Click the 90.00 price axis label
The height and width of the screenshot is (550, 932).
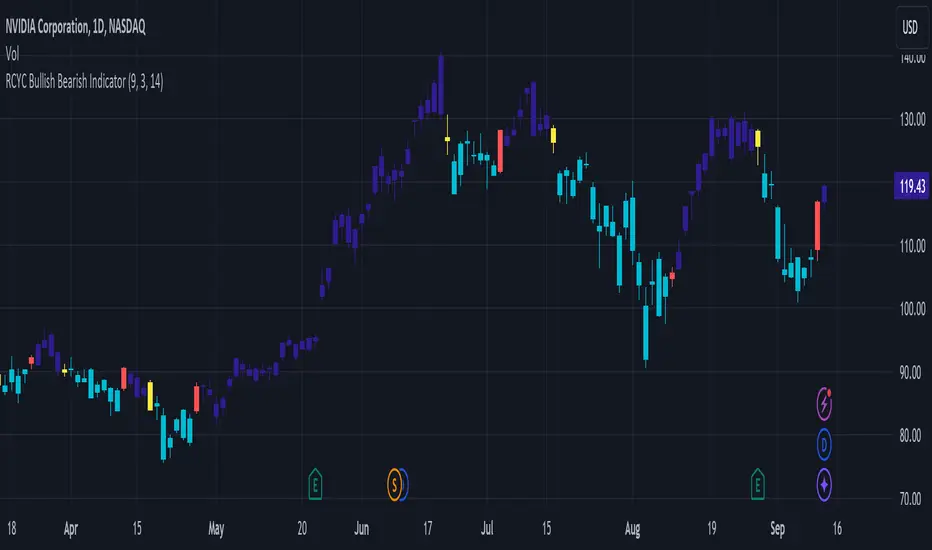tap(912, 372)
